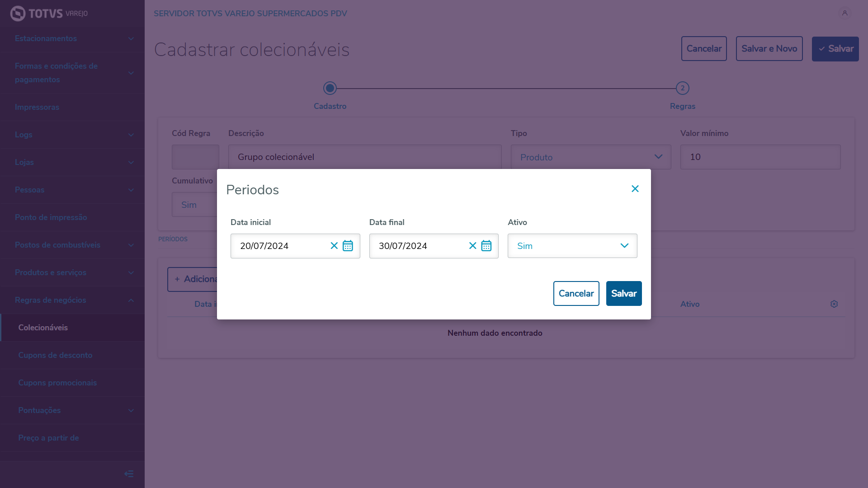Viewport: 868px width, 488px height.
Task: Close the Periodos dialog with X
Action: (635, 189)
